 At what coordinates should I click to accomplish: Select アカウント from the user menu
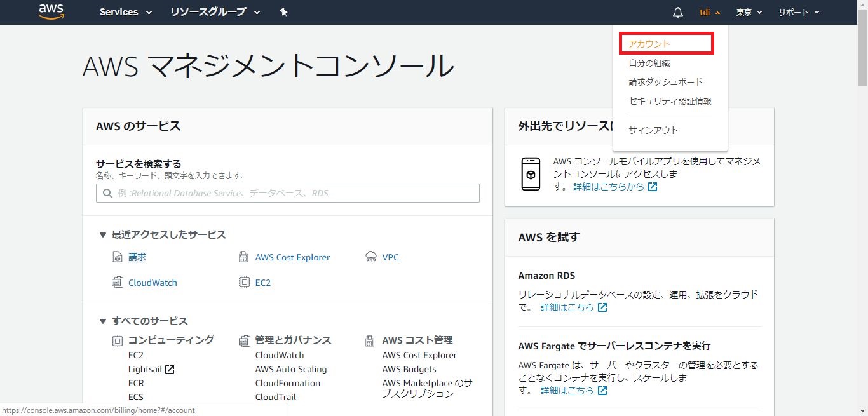[649, 44]
